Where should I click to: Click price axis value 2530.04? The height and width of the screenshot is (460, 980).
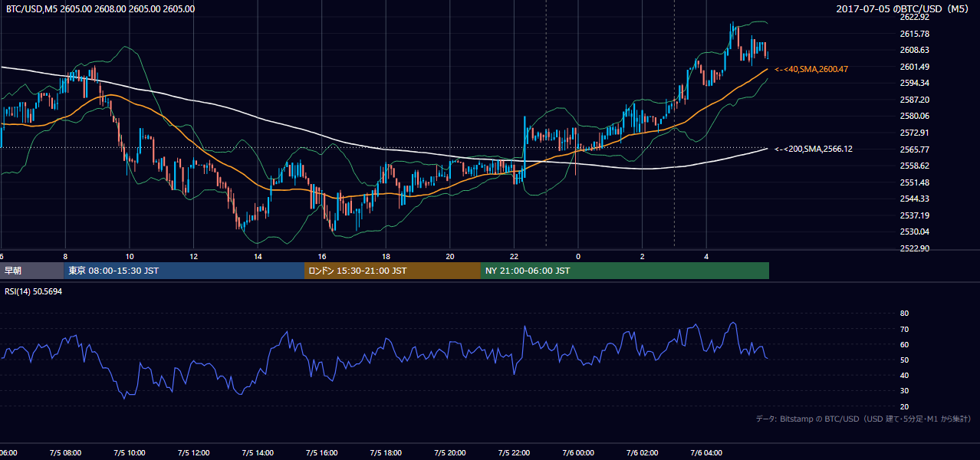tap(914, 232)
